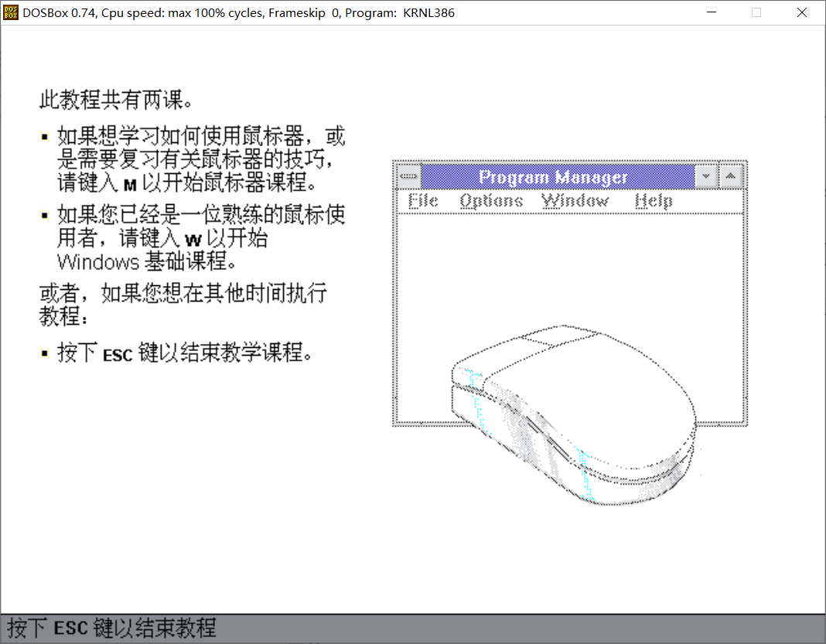Click the Program Manager minimize down arrow
Screen dimensions: 826x644
(706, 176)
